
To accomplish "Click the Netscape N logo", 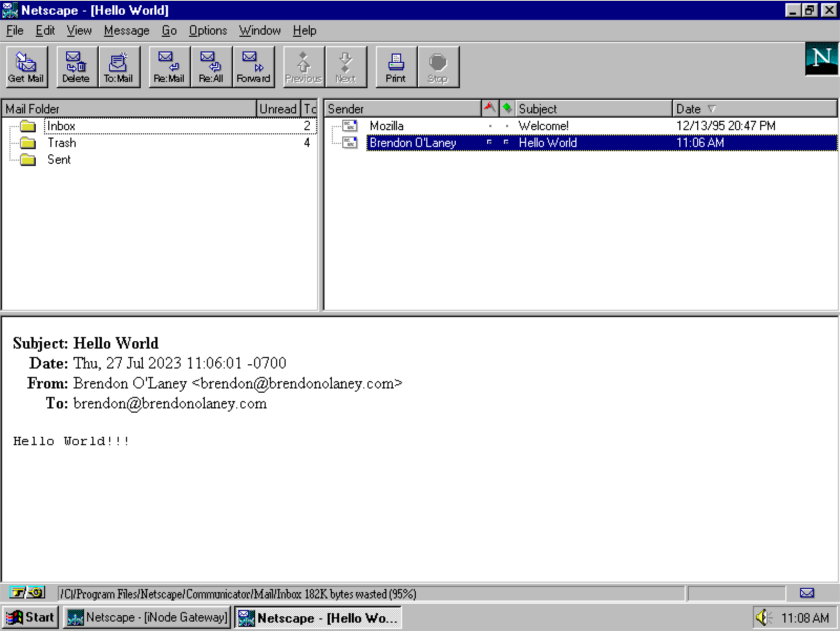I will [x=822, y=59].
